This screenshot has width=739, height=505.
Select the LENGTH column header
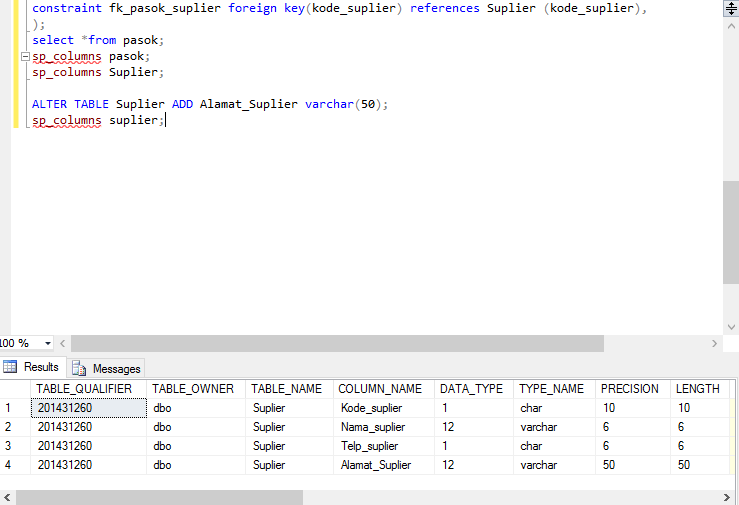[700, 389]
